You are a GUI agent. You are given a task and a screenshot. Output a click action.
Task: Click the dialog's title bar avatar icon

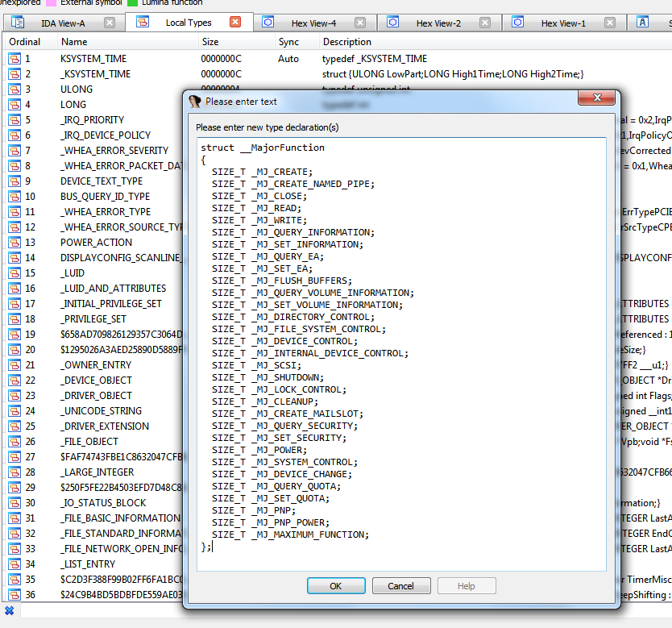[x=195, y=102]
